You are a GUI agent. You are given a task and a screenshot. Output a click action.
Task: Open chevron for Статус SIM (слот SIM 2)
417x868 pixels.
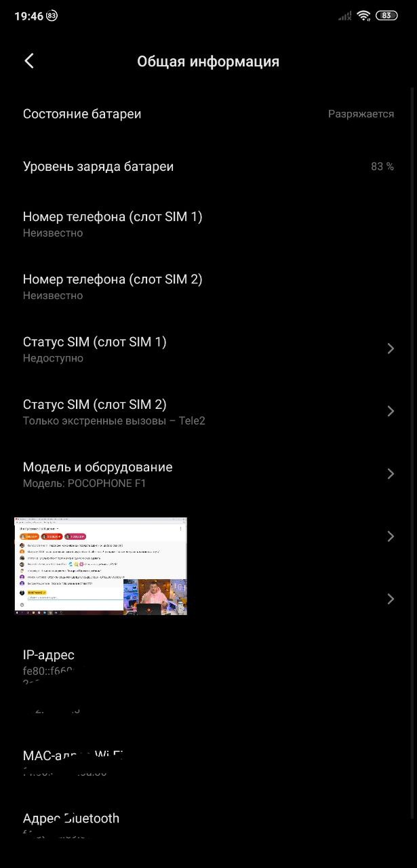point(391,411)
